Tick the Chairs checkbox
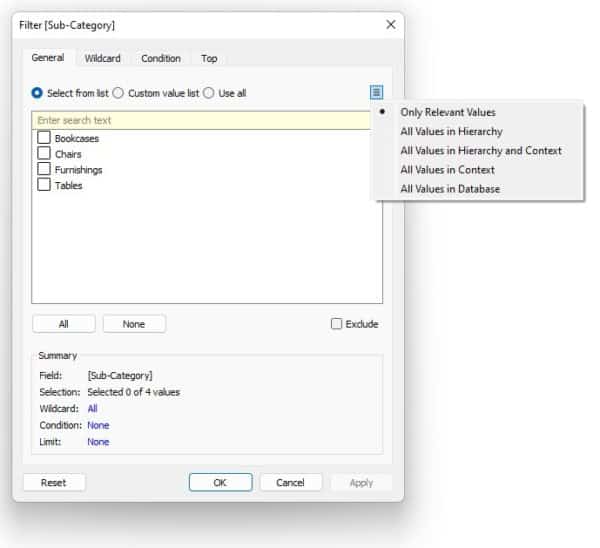The width and height of the screenshot is (600, 548). pyautogui.click(x=44, y=153)
